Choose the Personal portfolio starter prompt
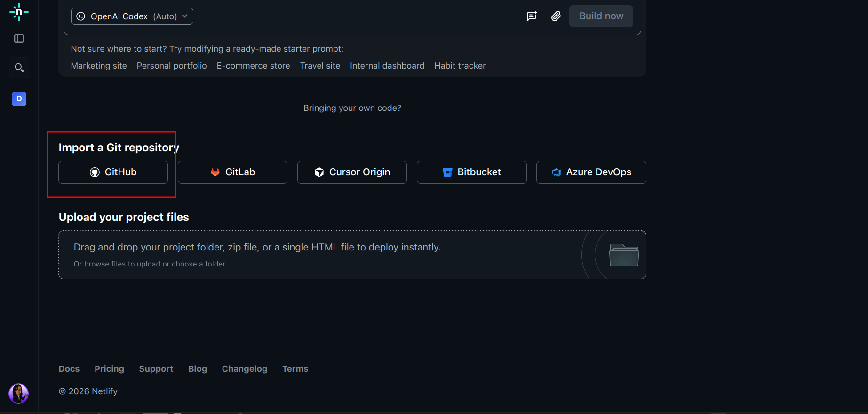 tap(172, 66)
